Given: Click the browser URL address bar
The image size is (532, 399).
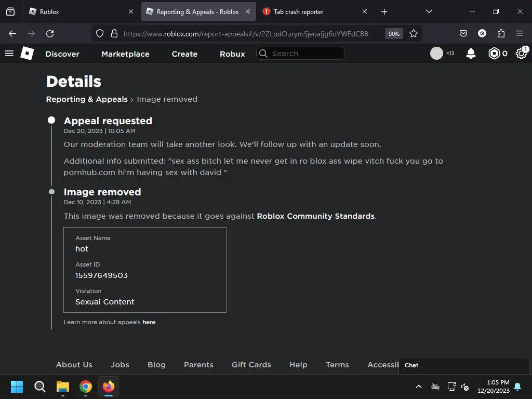Looking at the screenshot, I should [x=246, y=34].
